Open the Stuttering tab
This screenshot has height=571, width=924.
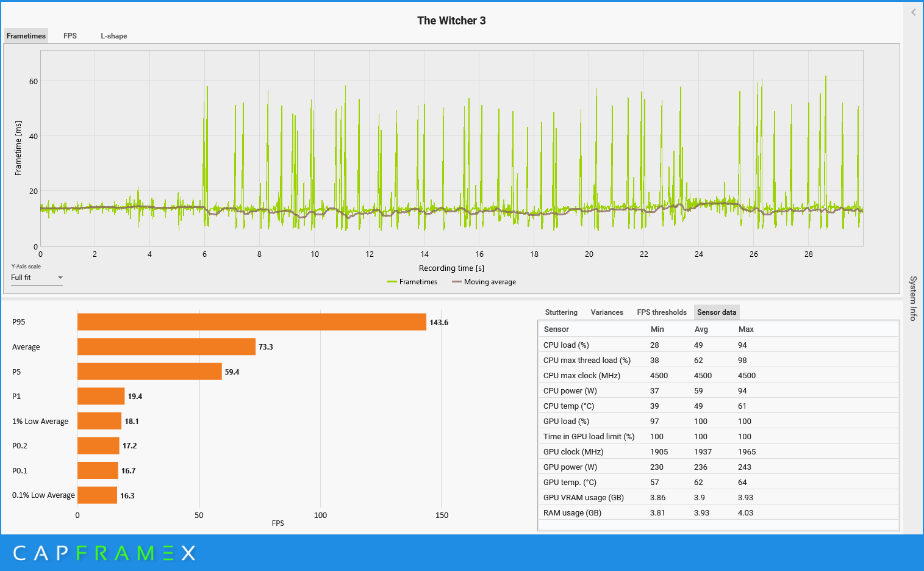point(561,312)
